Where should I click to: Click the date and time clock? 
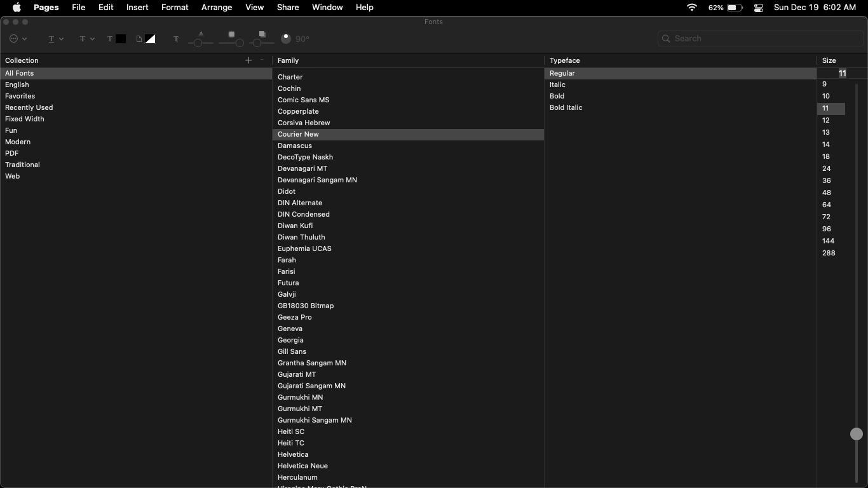815,8
